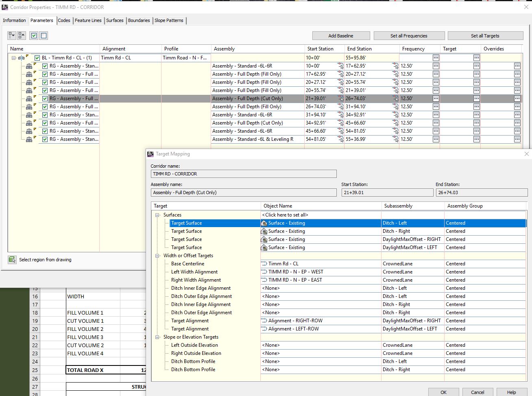Click the expand all categories toolbar icon

tap(11, 35)
